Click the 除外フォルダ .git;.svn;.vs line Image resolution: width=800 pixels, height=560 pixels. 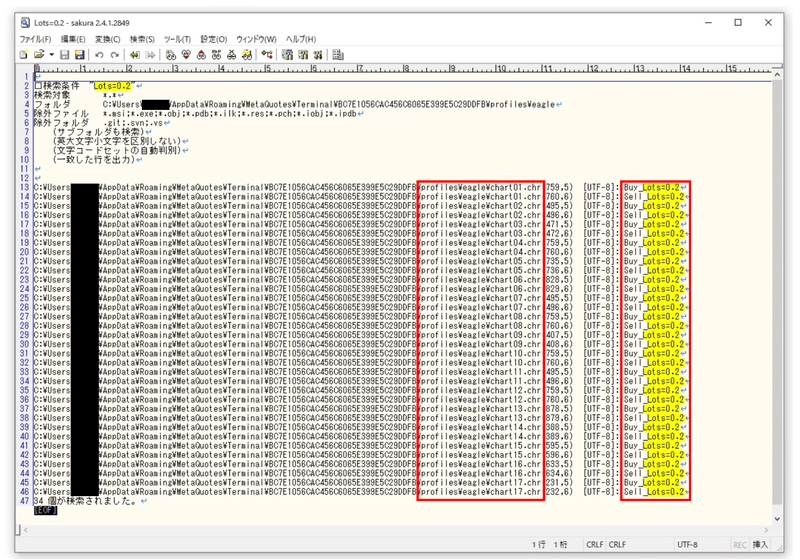pos(102,122)
